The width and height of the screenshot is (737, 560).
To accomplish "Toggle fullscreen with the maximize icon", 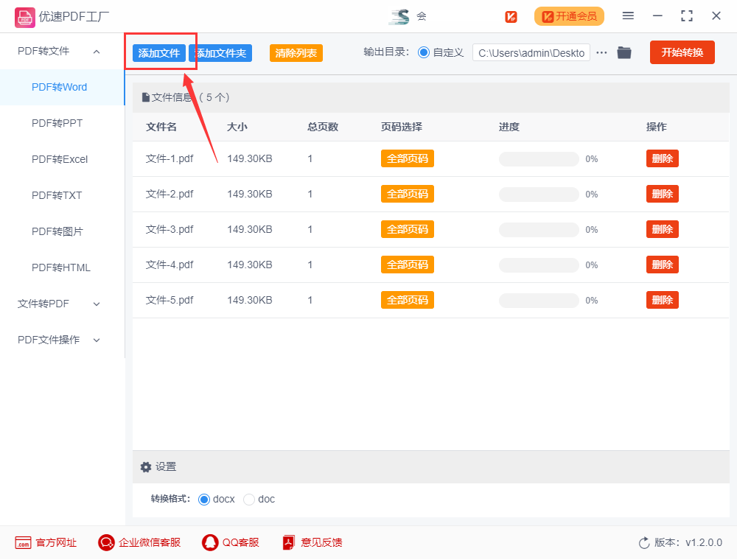I will pyautogui.click(x=687, y=16).
